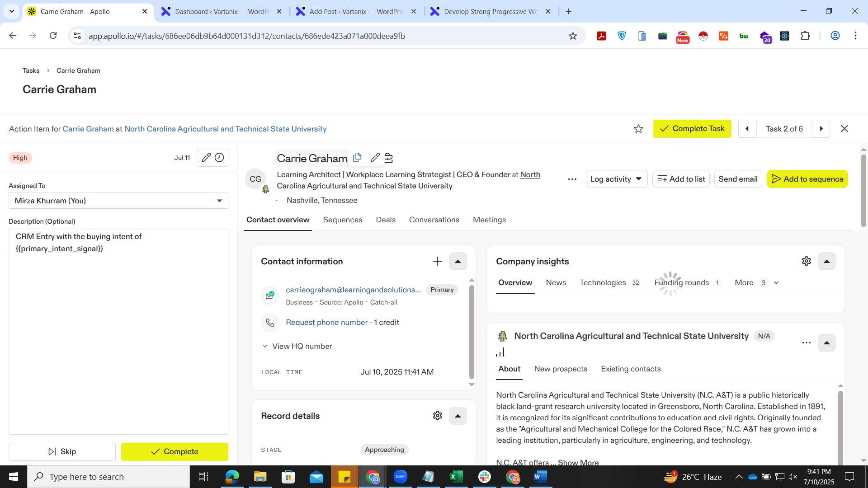Click the verified email icon
The image size is (868, 488).
(x=270, y=295)
